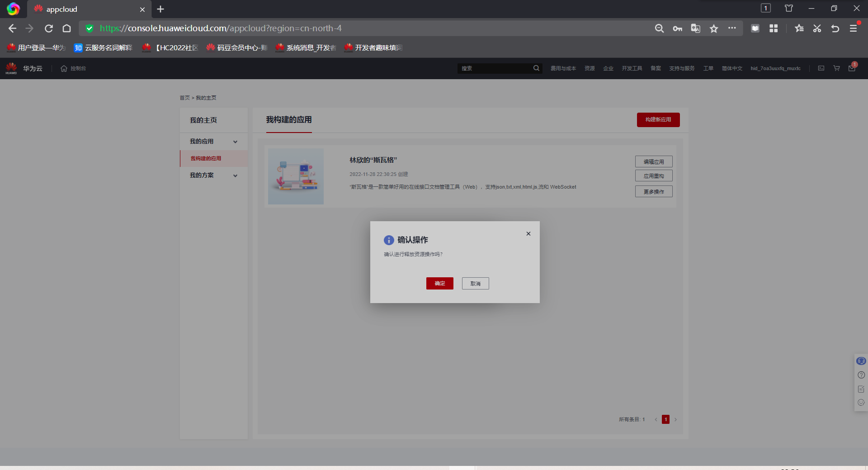Open the browser home page
Screen dimensions: 868x470
tap(67, 28)
